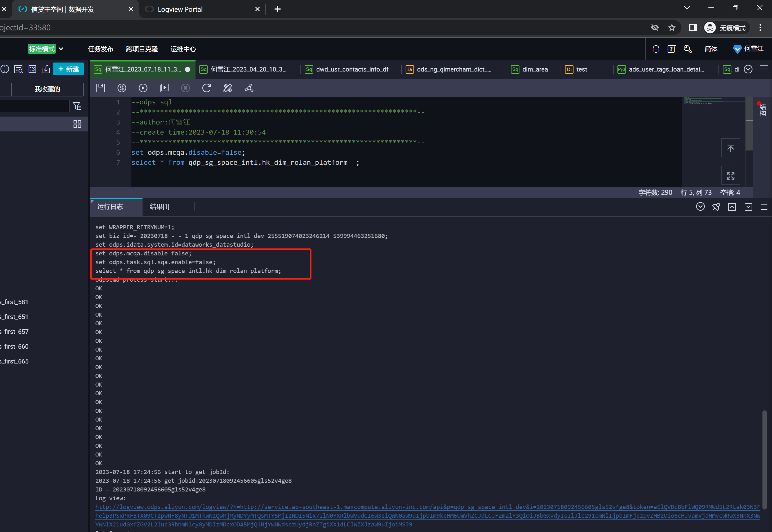Open the 结构 structure side panel
The height and width of the screenshot is (532, 772).
click(x=763, y=109)
